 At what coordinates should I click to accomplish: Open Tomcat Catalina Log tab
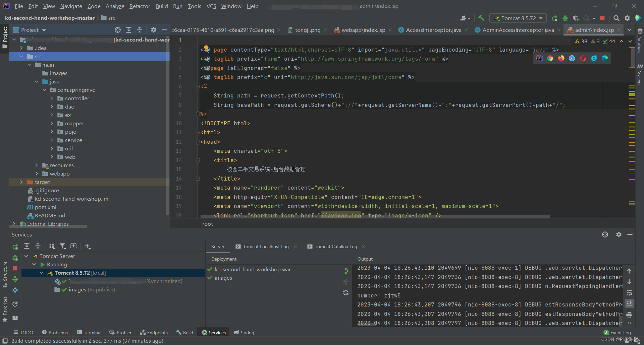tap(336, 247)
